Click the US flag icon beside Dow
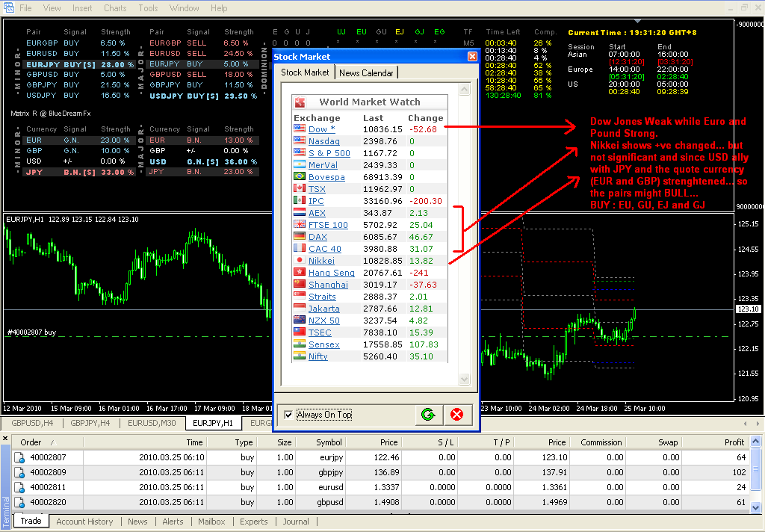The image size is (765, 532). point(300,129)
